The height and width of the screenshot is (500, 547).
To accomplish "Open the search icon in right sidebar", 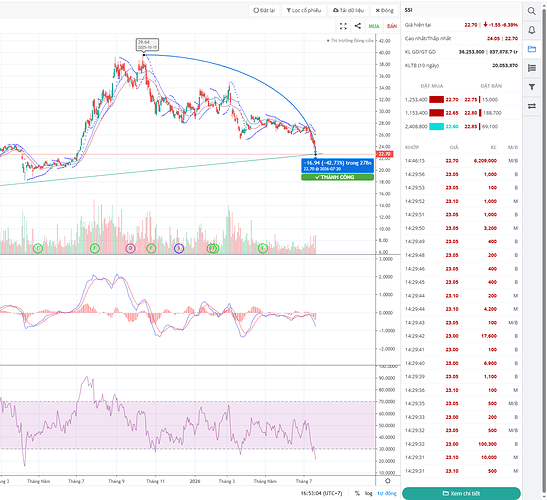I will pos(531,11).
